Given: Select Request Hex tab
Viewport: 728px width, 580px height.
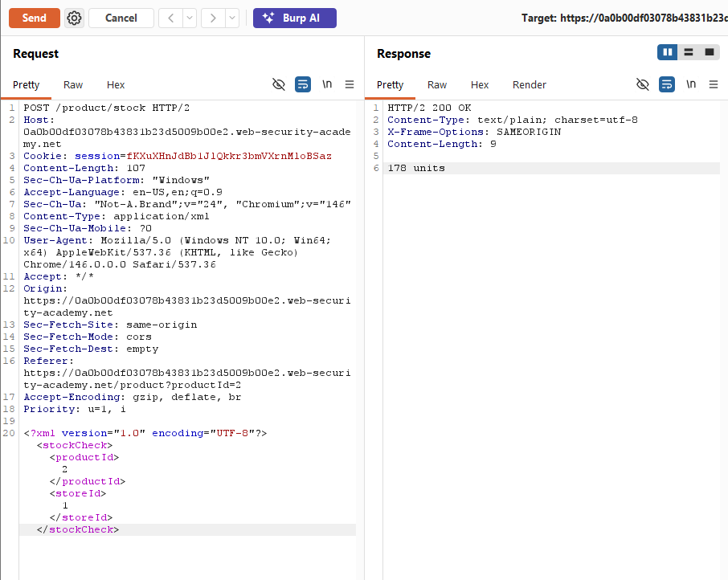Looking at the screenshot, I should 116,85.
